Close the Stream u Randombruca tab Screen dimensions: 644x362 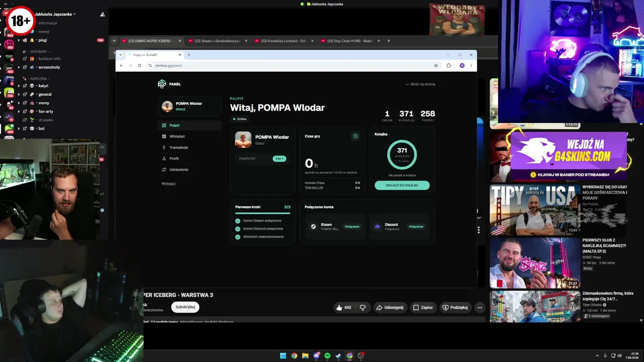click(x=246, y=41)
